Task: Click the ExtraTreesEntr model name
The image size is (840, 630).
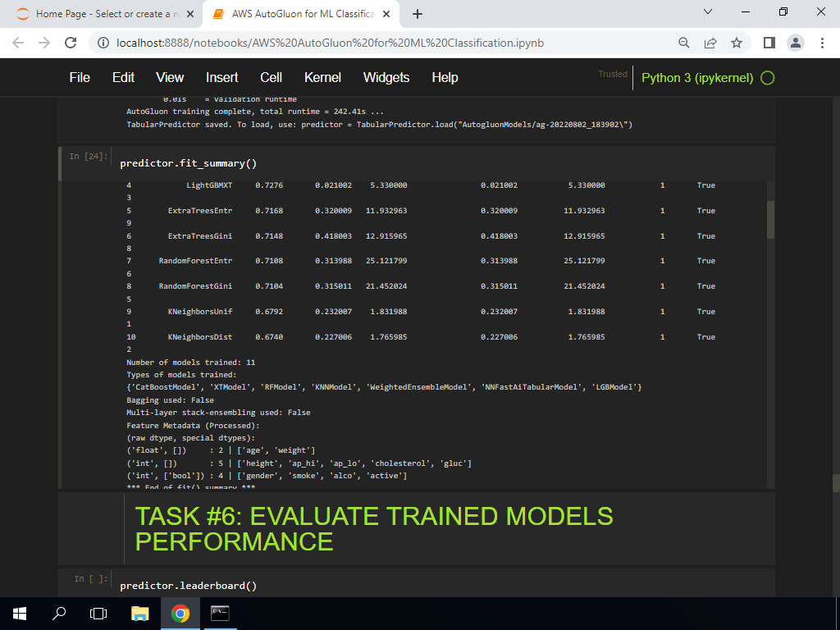Action: (200, 211)
